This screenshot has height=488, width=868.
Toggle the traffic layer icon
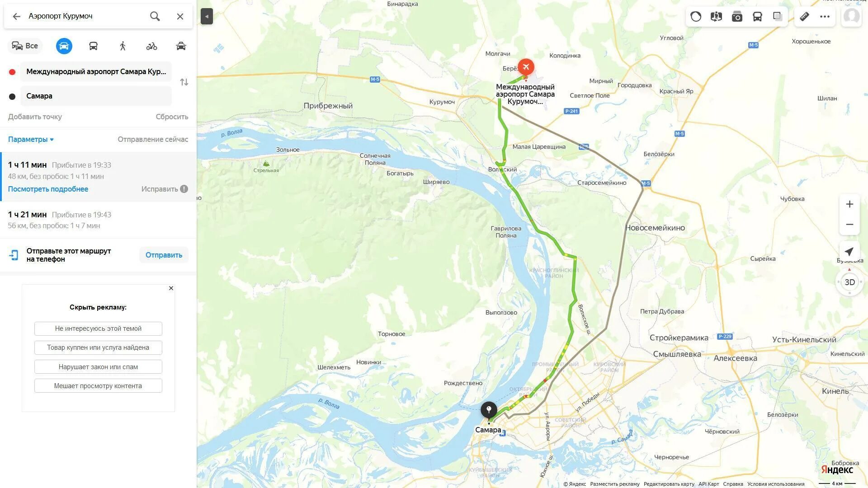696,17
